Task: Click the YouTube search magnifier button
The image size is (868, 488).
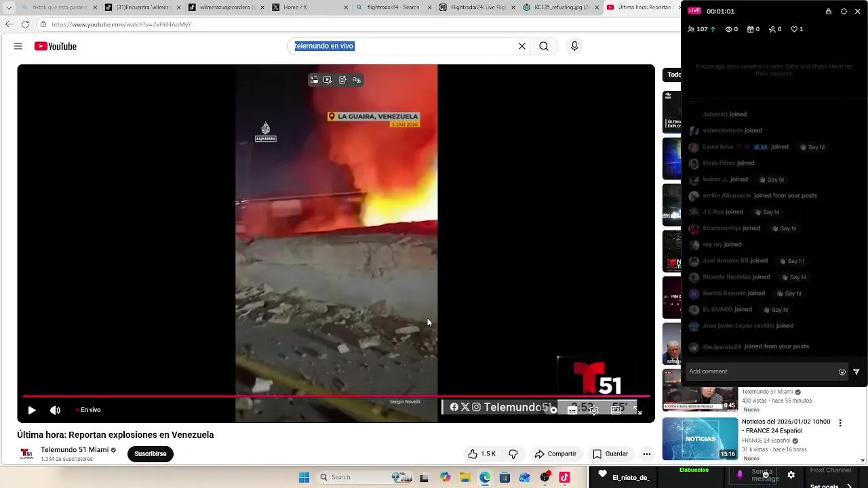Action: [x=544, y=46]
